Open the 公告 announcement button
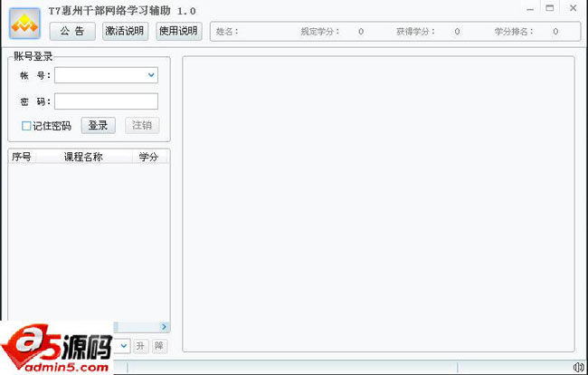The width and height of the screenshot is (588, 375). pyautogui.click(x=72, y=31)
